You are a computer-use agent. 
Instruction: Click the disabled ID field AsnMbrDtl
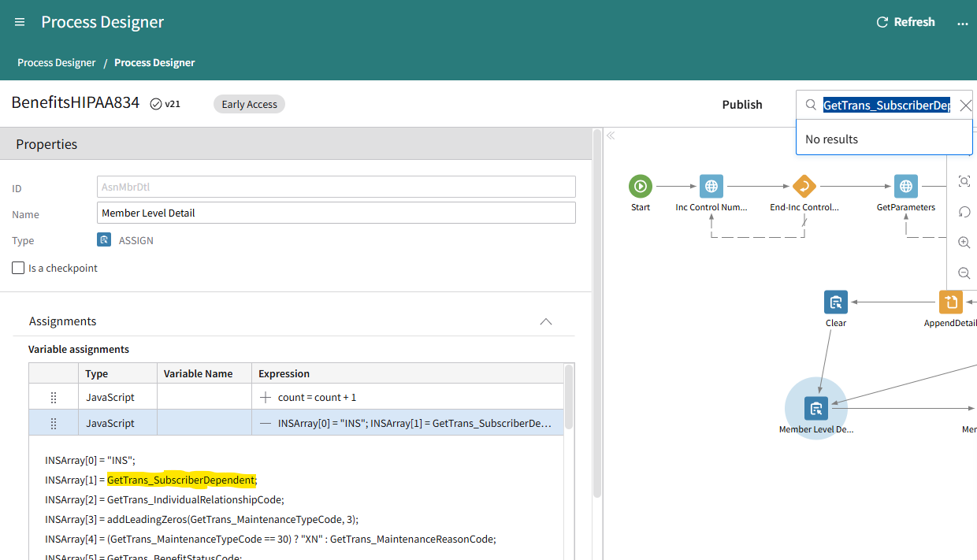click(336, 187)
